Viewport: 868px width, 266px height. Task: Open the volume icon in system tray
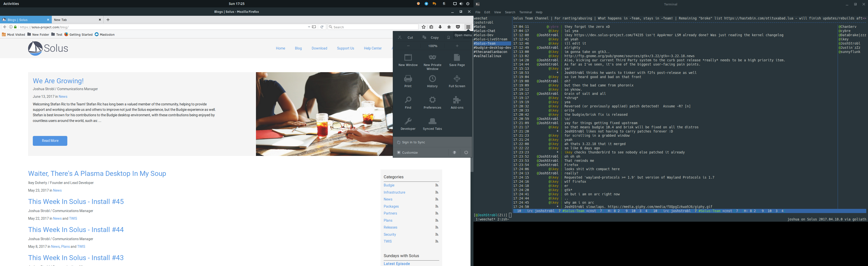click(461, 4)
